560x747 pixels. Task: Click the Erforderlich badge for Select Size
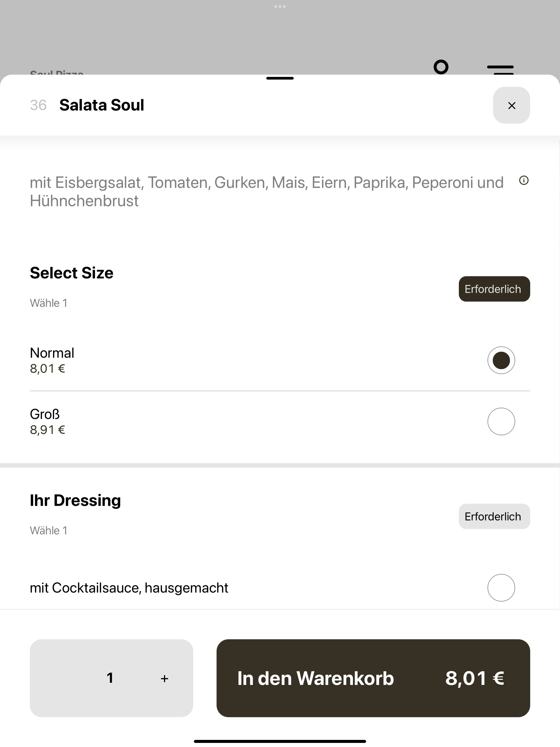(x=494, y=289)
